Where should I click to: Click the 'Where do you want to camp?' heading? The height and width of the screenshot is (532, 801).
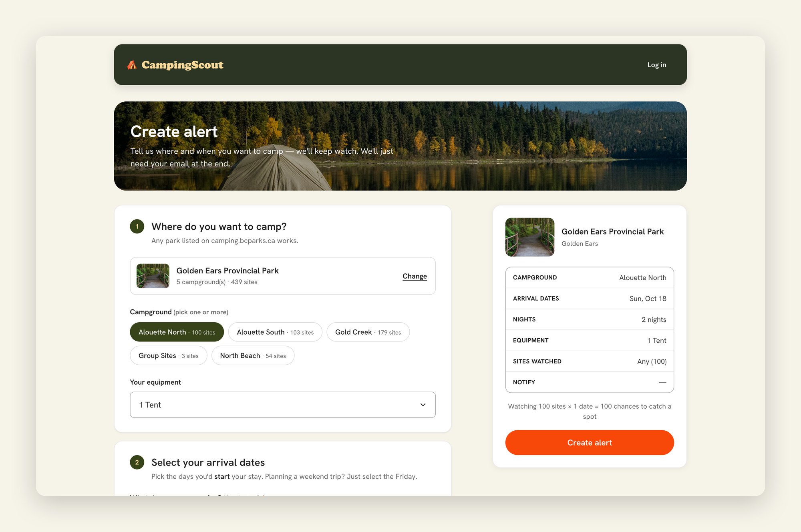[x=219, y=227]
